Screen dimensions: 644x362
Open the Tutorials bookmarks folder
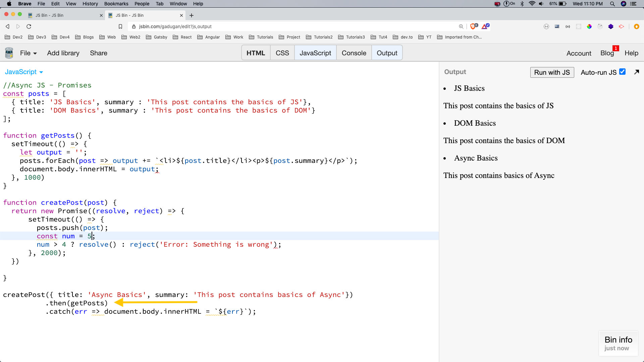tap(261, 37)
